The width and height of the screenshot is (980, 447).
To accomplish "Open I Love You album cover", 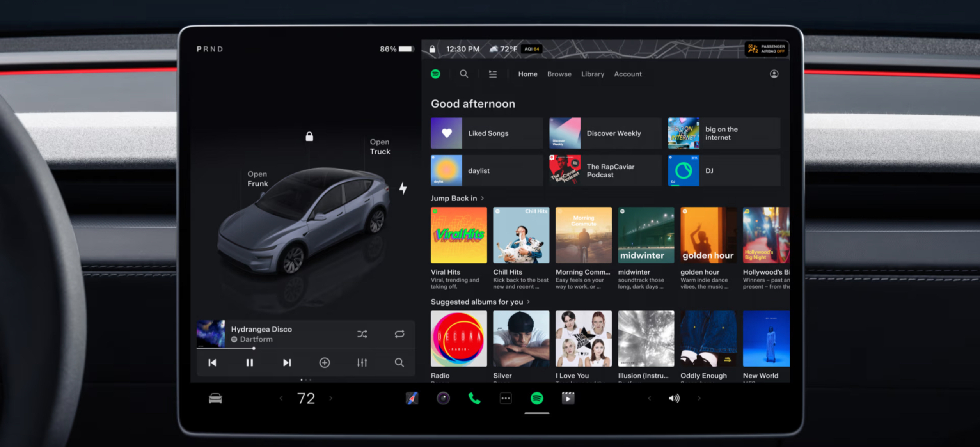I will [584, 339].
